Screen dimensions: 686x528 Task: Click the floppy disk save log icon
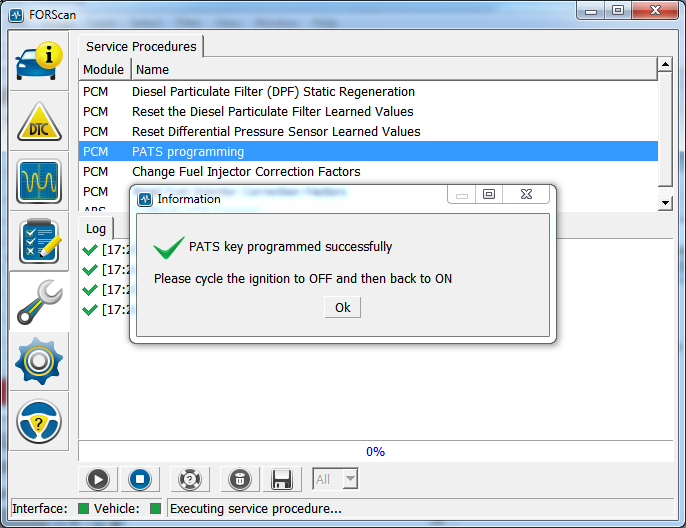[x=281, y=479]
